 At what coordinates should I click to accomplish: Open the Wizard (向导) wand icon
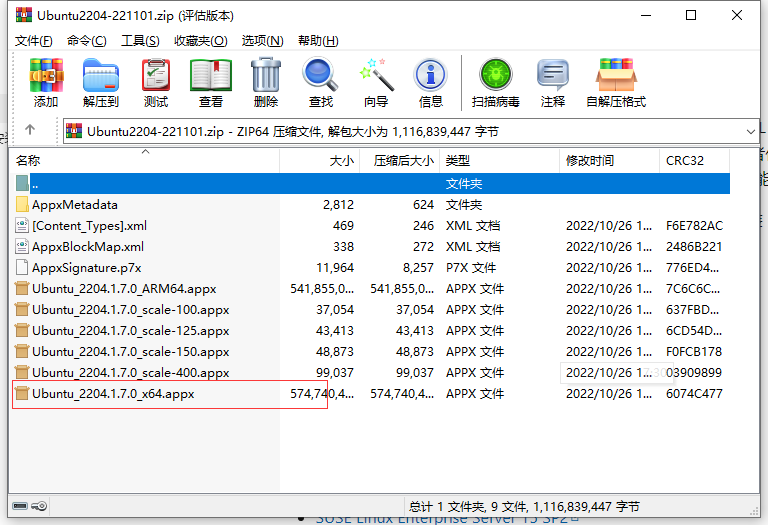[x=376, y=75]
